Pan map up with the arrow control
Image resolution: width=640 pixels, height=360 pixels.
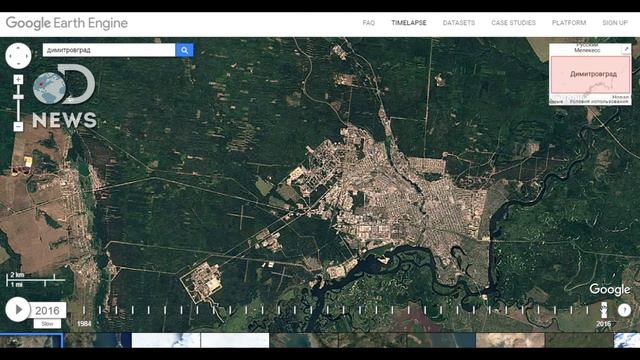18,47
